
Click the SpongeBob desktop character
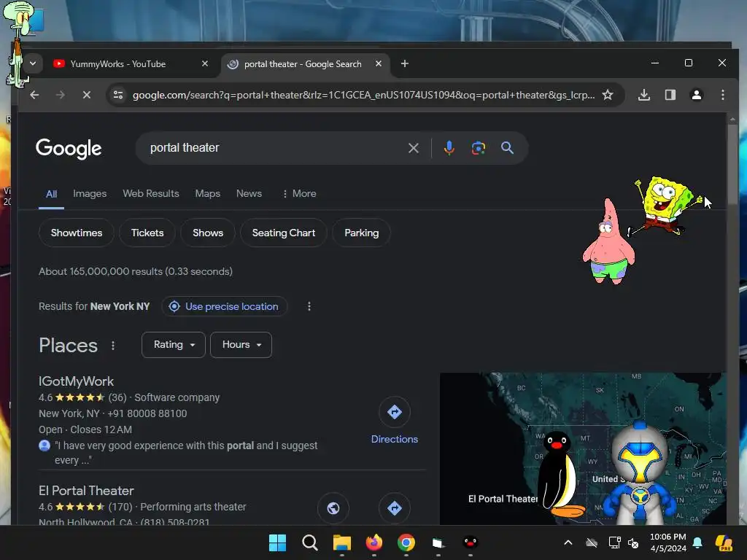point(665,205)
